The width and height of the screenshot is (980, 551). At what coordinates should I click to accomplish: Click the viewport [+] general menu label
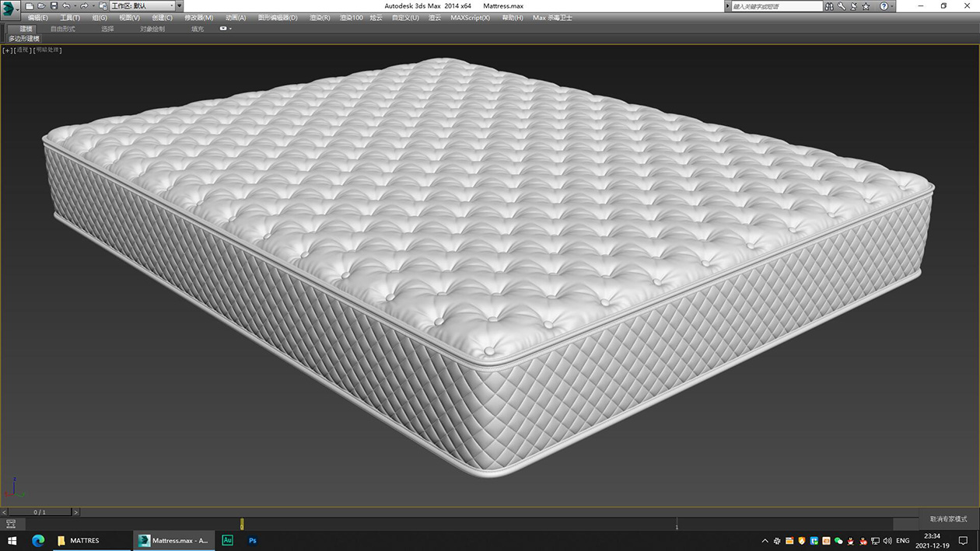pos(8,50)
